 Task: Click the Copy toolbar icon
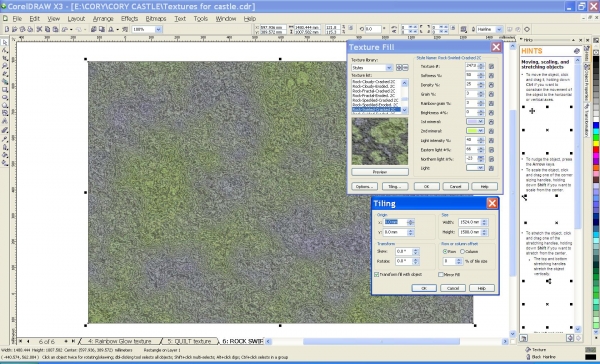[47, 29]
